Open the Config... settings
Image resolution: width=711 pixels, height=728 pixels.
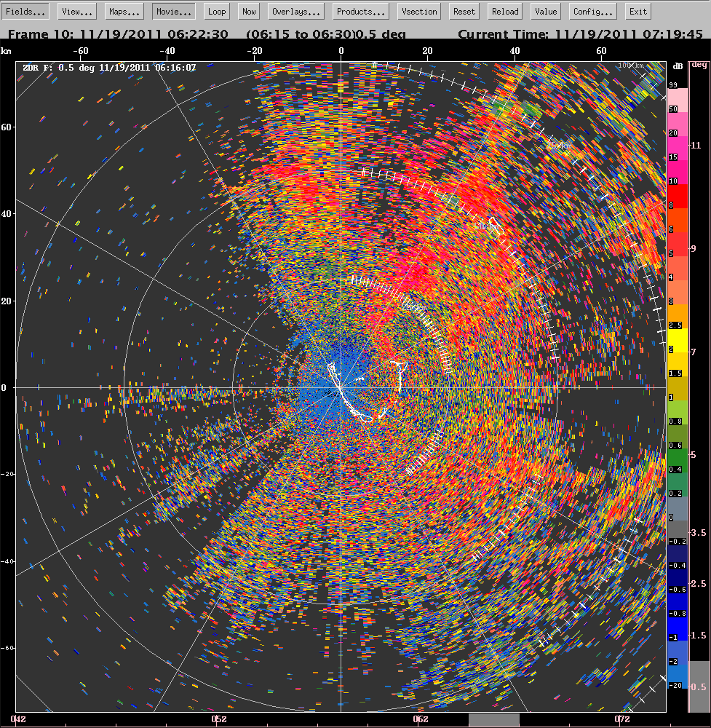tap(593, 12)
